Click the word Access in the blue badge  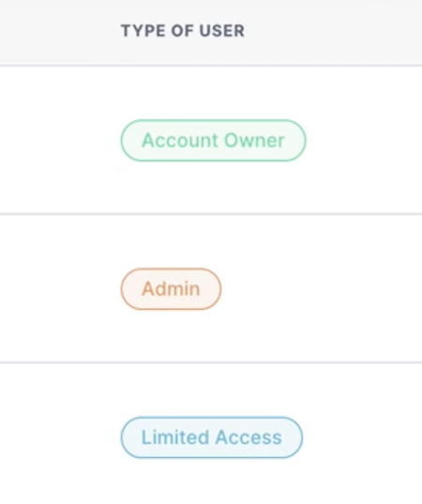pyautogui.click(x=249, y=437)
